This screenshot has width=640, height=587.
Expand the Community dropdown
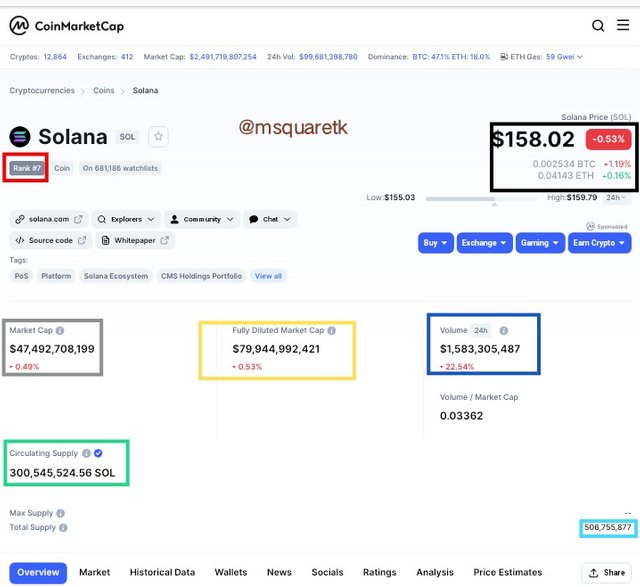click(202, 219)
